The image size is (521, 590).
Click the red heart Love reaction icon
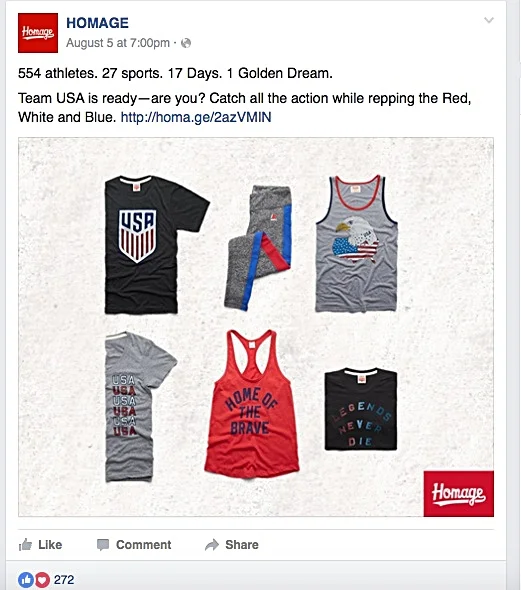click(43, 580)
